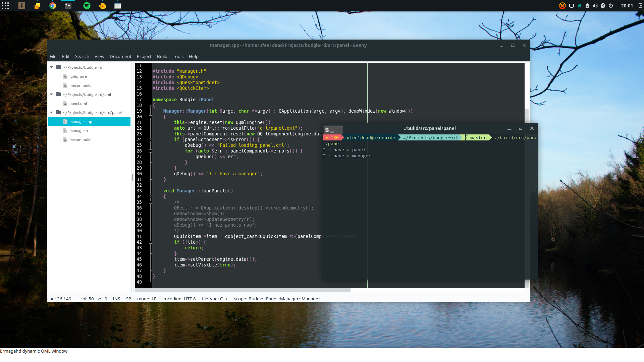Open the power menu icon
This screenshot has width=644, height=362.
(x=611, y=6)
